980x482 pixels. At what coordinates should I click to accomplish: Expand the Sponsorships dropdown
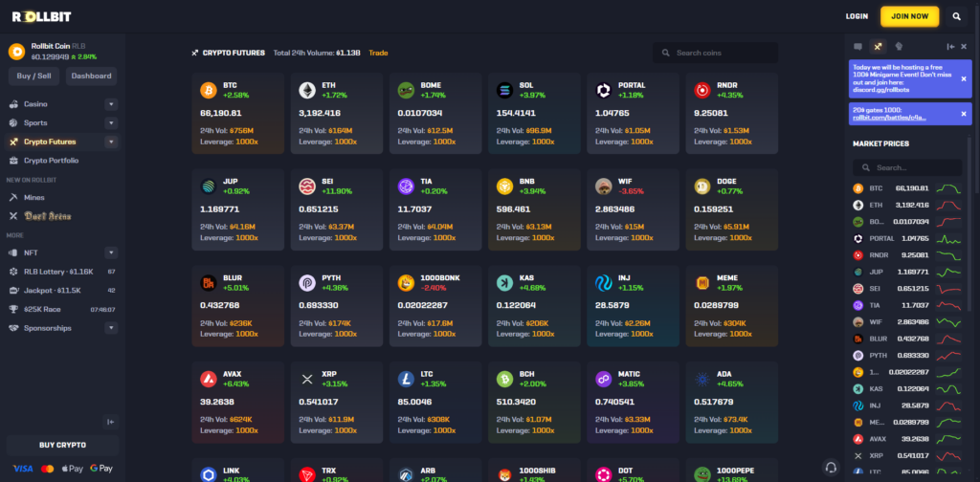[111, 328]
